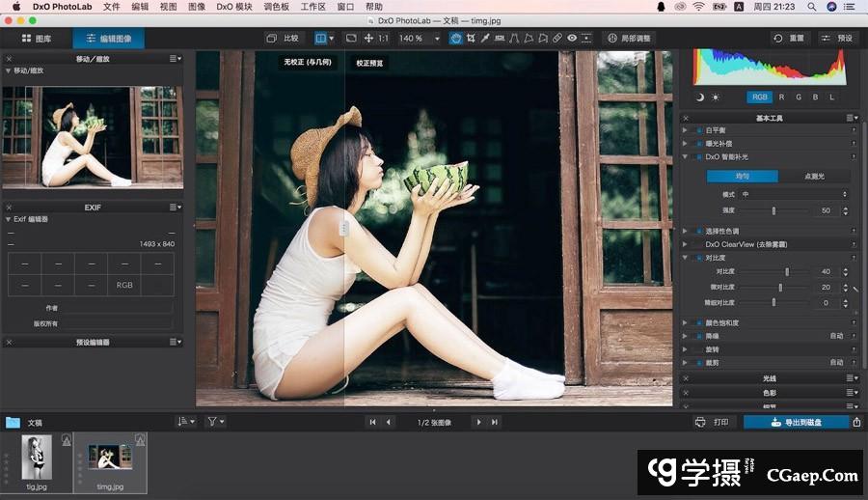
Task: Pick the white balance eyedropper tool
Action: pyautogui.click(x=485, y=39)
